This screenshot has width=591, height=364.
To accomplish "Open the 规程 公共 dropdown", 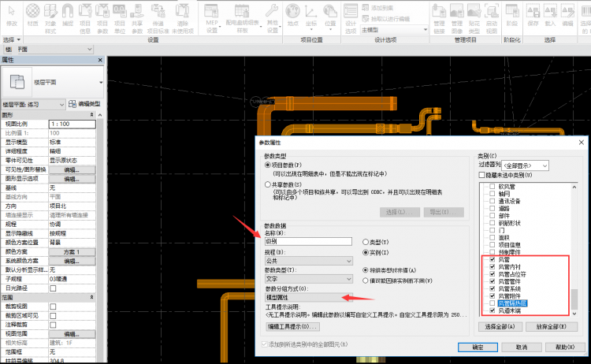I will pyautogui.click(x=309, y=261).
